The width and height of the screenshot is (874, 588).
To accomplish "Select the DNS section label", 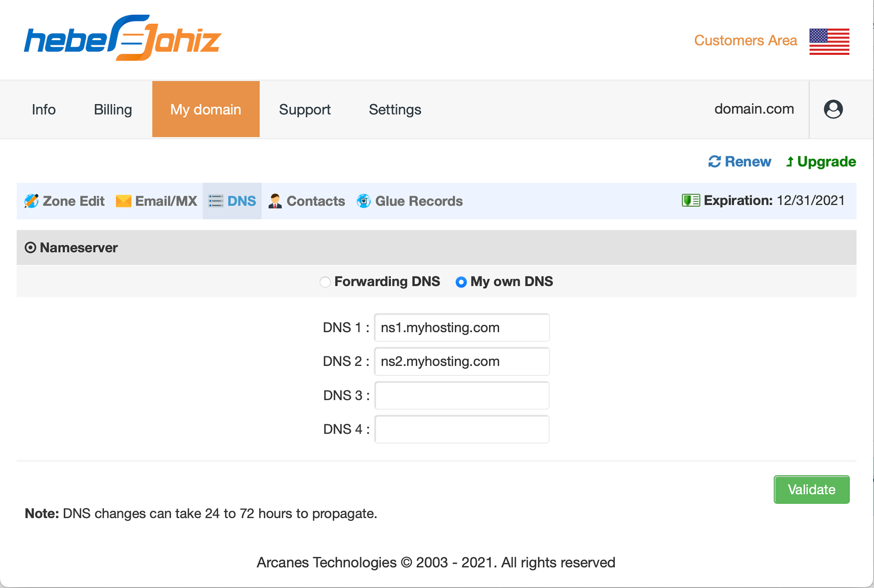I will pyautogui.click(x=241, y=201).
